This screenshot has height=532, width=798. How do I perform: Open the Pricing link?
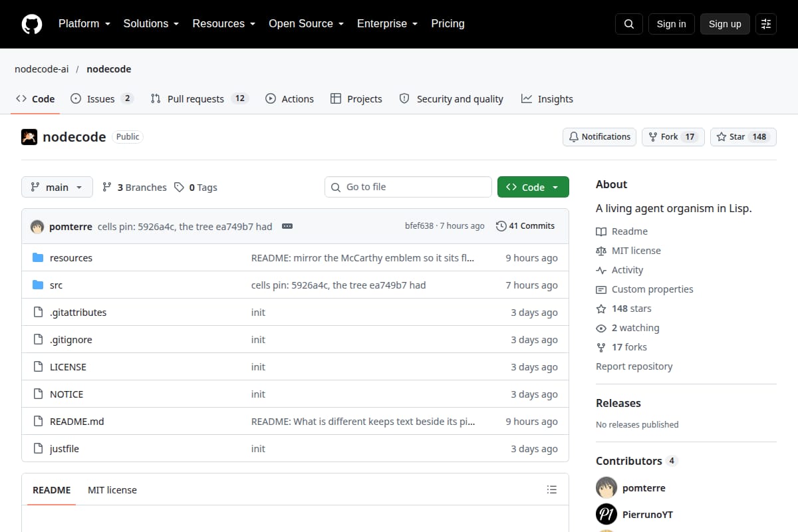pos(448,24)
